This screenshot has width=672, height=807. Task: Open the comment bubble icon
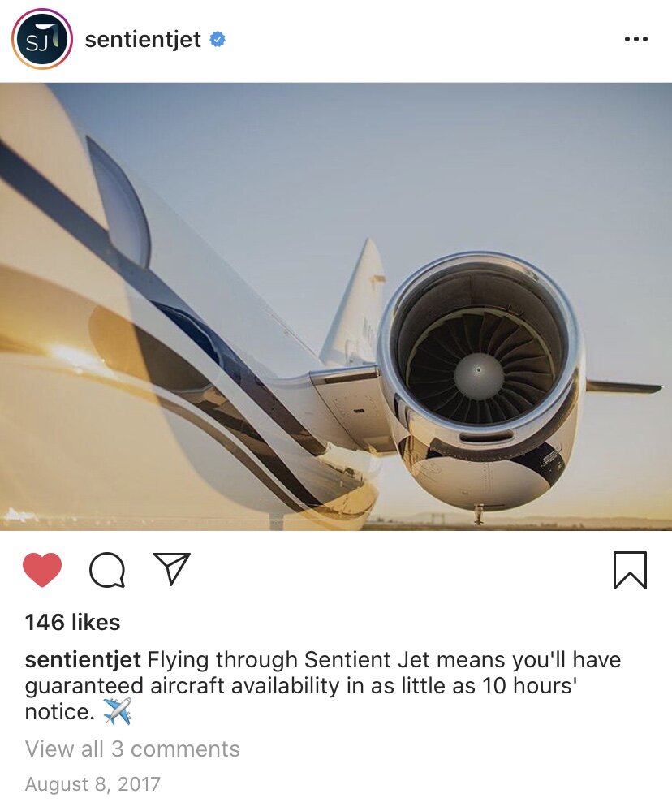point(107,570)
